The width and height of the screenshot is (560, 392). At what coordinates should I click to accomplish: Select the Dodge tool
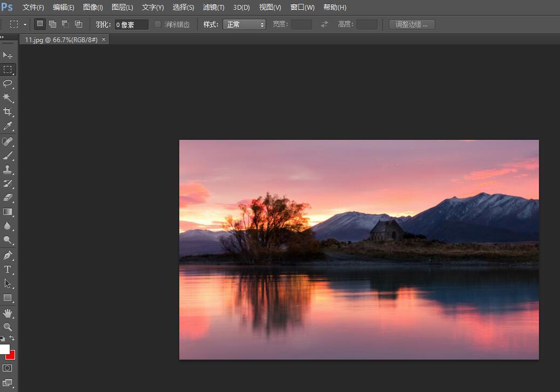pyautogui.click(x=8, y=240)
